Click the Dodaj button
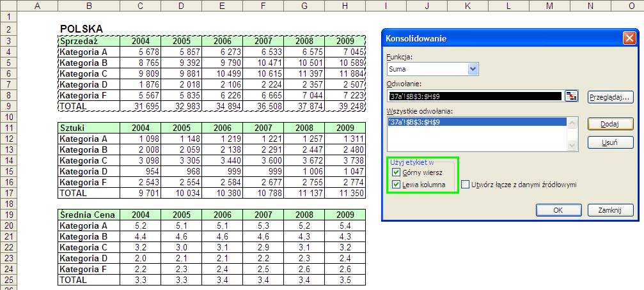 coord(610,124)
